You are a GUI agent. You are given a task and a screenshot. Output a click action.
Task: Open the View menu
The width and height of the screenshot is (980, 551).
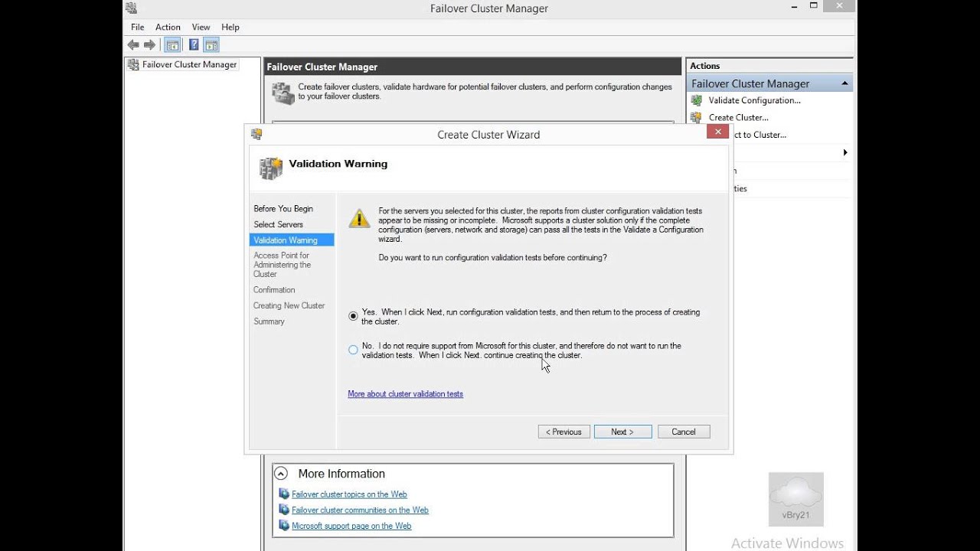pos(201,27)
